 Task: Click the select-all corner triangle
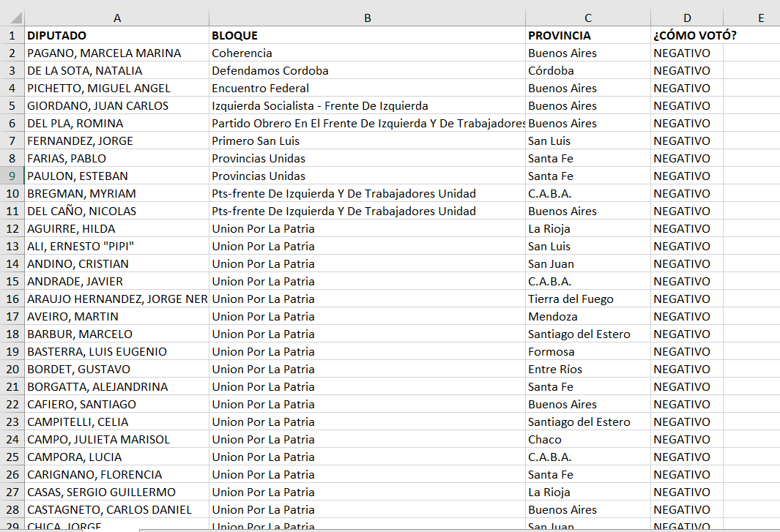pos(16,18)
